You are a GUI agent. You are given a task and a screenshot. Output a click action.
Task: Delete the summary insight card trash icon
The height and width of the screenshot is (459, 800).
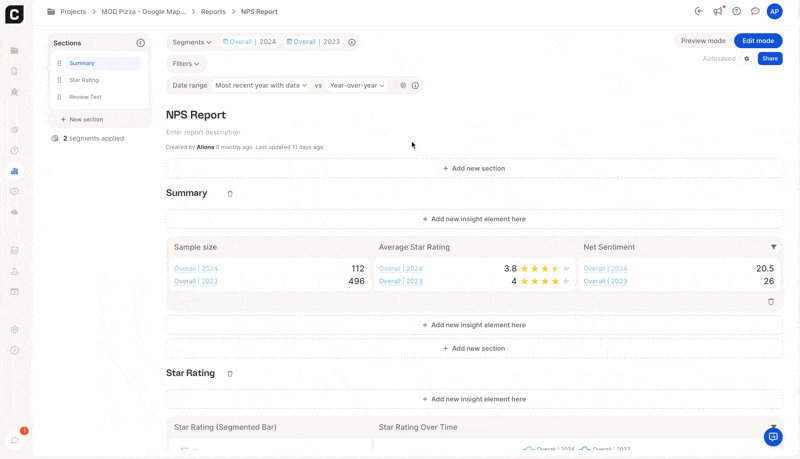(x=771, y=301)
